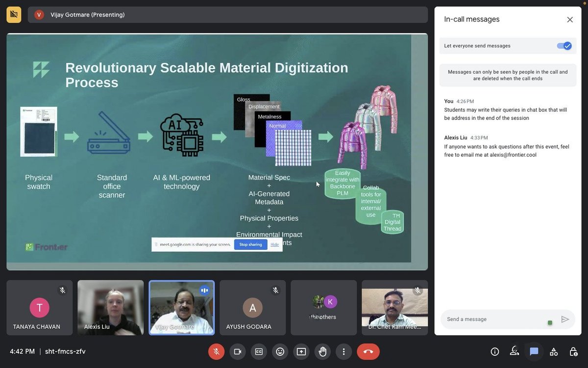Select Vijay Gotmare video tile
This screenshot has width=588, height=368.
point(182,308)
